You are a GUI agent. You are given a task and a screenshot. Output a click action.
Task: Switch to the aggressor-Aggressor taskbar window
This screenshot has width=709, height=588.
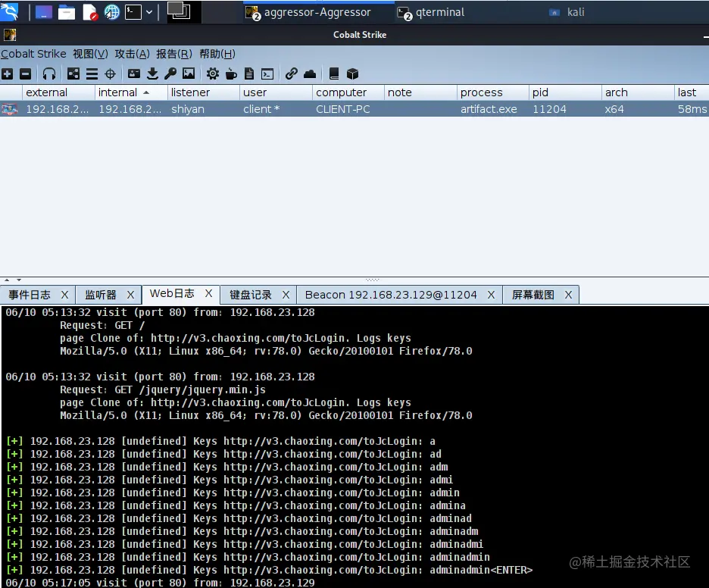(x=318, y=12)
